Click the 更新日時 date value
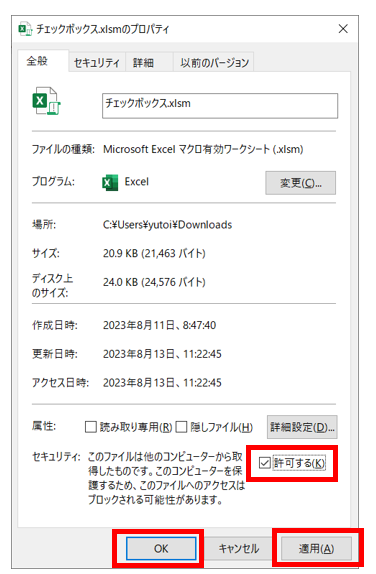 pyautogui.click(x=162, y=354)
